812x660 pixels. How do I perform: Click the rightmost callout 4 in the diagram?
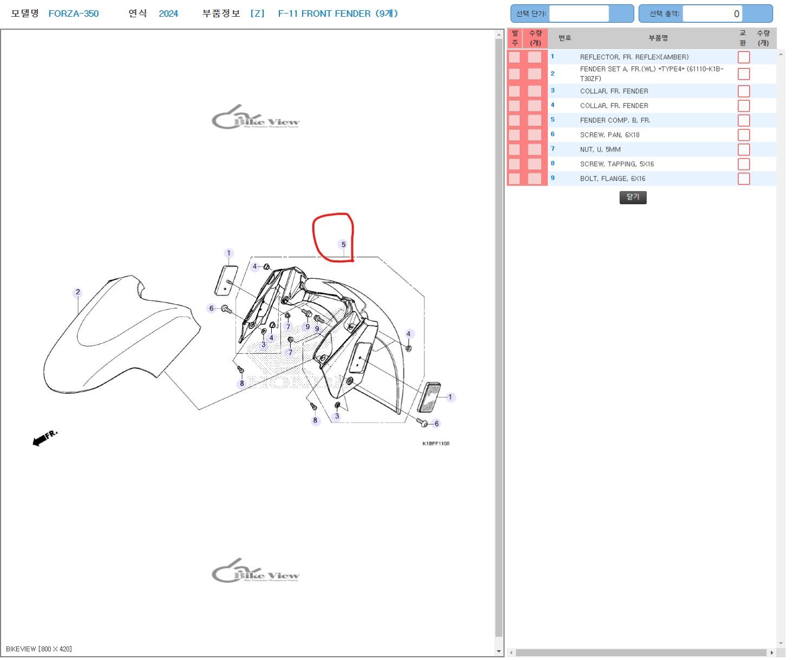pyautogui.click(x=409, y=334)
